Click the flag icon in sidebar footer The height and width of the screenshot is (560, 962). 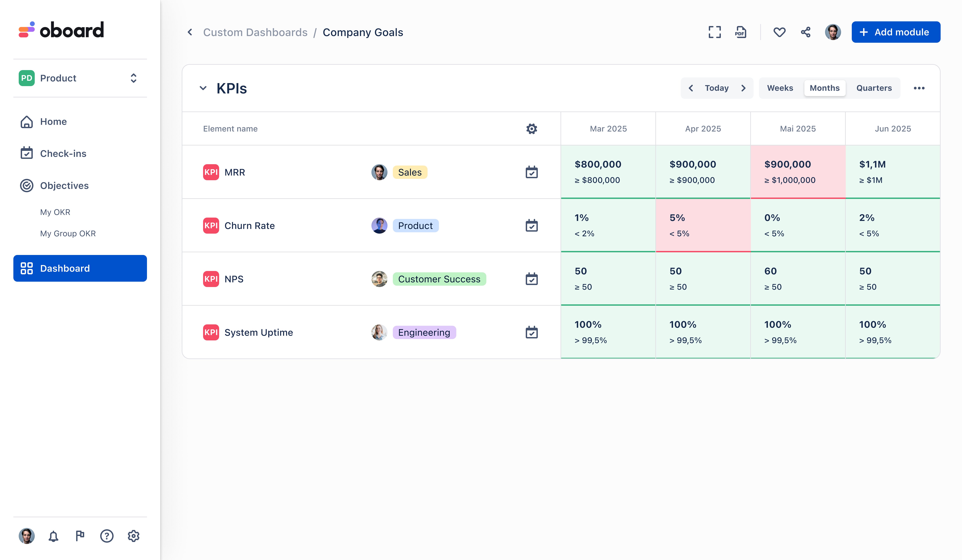[80, 536]
